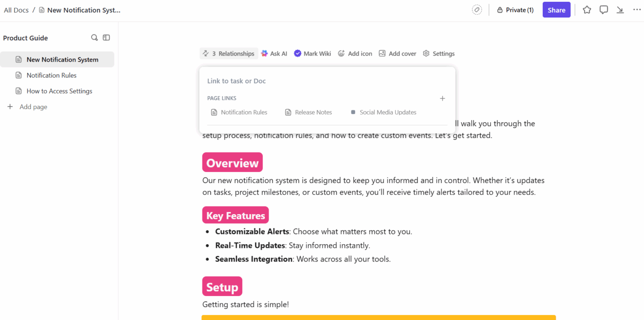Switch to the Notification Rules page
Screen dimensions: 644x320
(52, 75)
